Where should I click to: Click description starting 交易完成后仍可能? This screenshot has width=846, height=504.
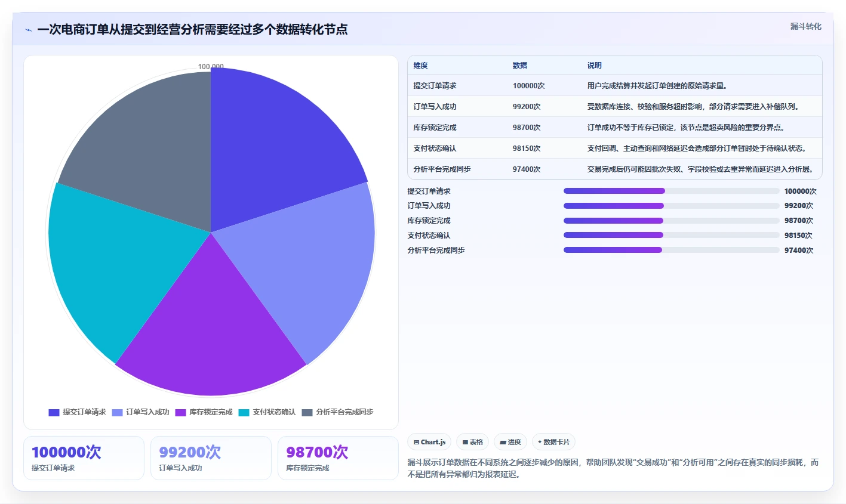click(700, 169)
